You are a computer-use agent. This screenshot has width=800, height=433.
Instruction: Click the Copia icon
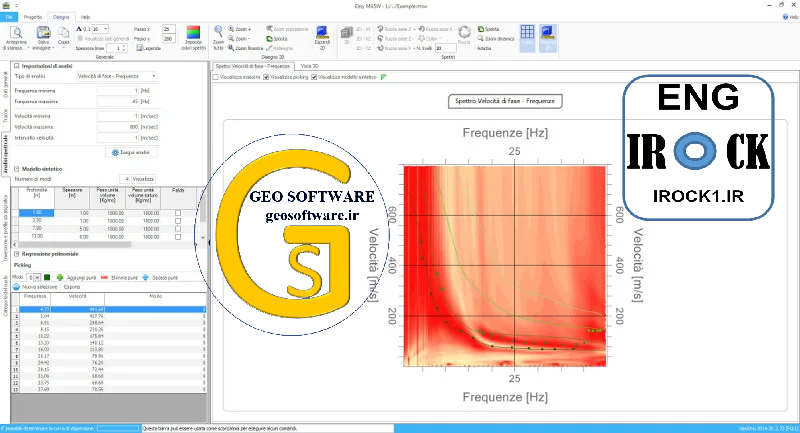[63, 34]
